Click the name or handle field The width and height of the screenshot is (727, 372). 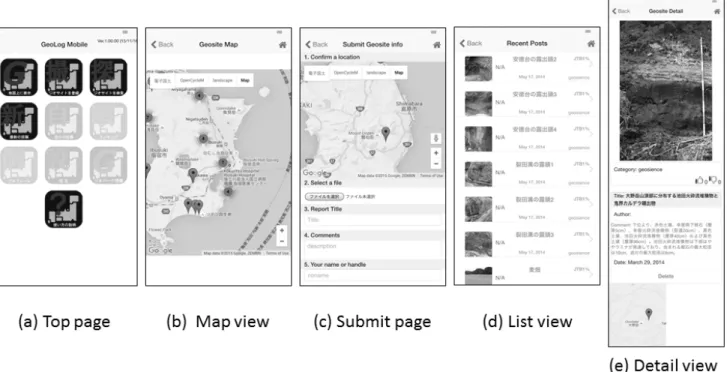pos(373,276)
